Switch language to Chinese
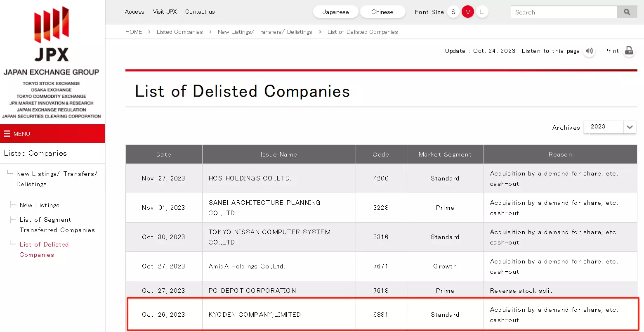644x332 pixels. (x=382, y=12)
